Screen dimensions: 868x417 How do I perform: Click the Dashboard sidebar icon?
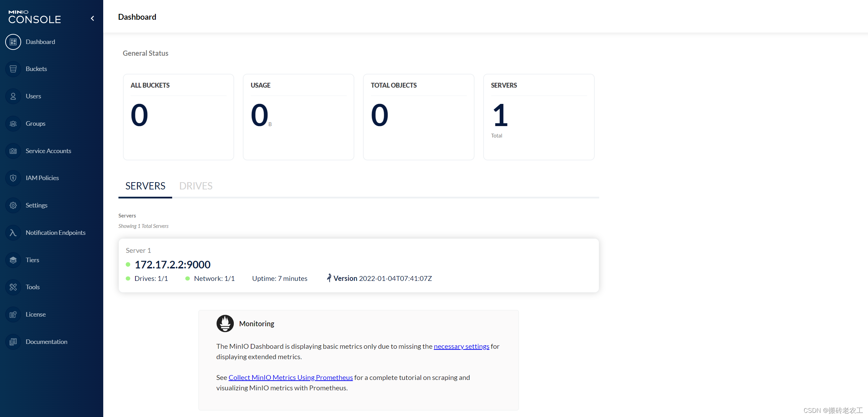pos(13,42)
